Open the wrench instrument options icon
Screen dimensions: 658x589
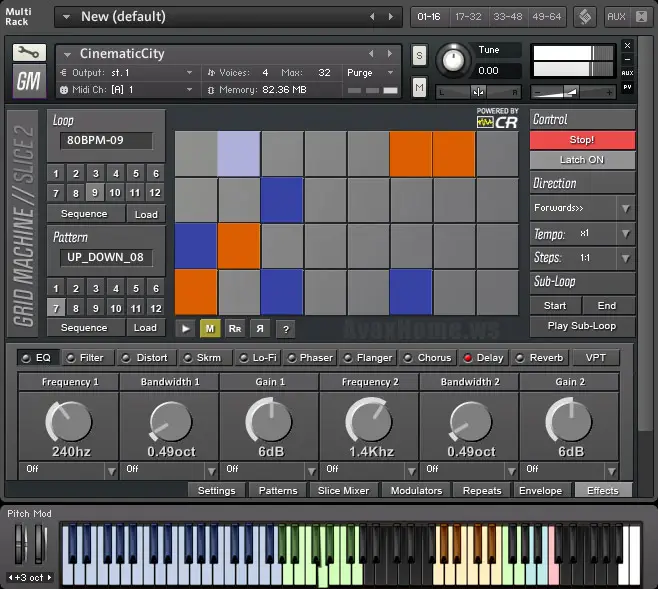tap(29, 52)
